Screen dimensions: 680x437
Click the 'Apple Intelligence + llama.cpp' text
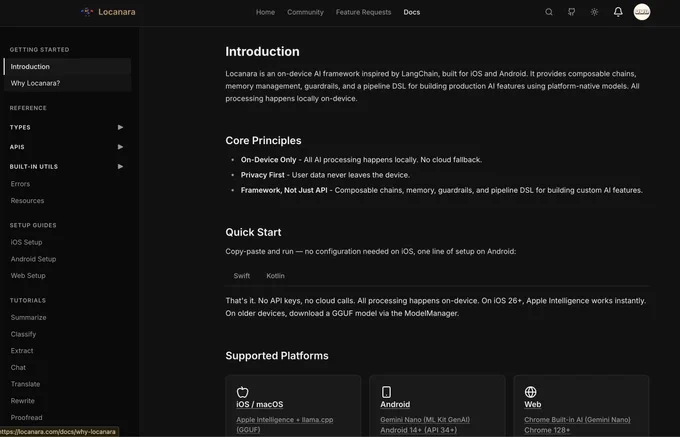point(284,420)
